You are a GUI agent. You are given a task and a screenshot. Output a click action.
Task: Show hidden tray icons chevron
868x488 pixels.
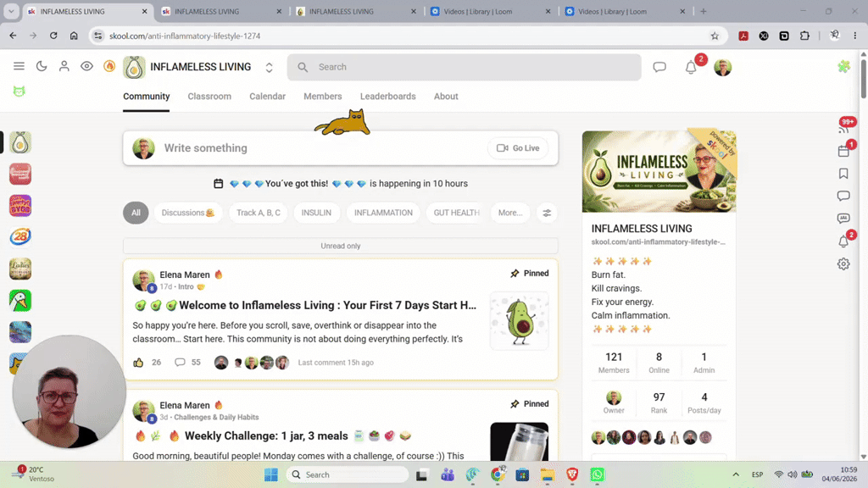coord(736,474)
